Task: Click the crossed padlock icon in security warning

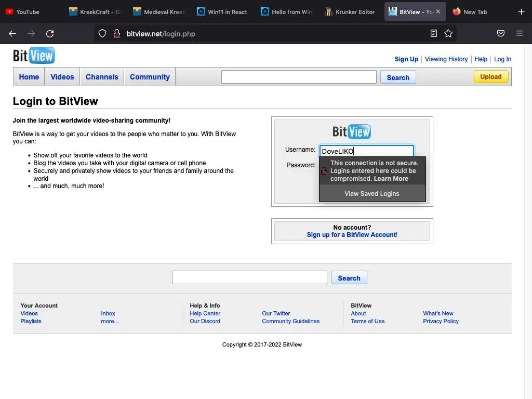Action: click(324, 170)
